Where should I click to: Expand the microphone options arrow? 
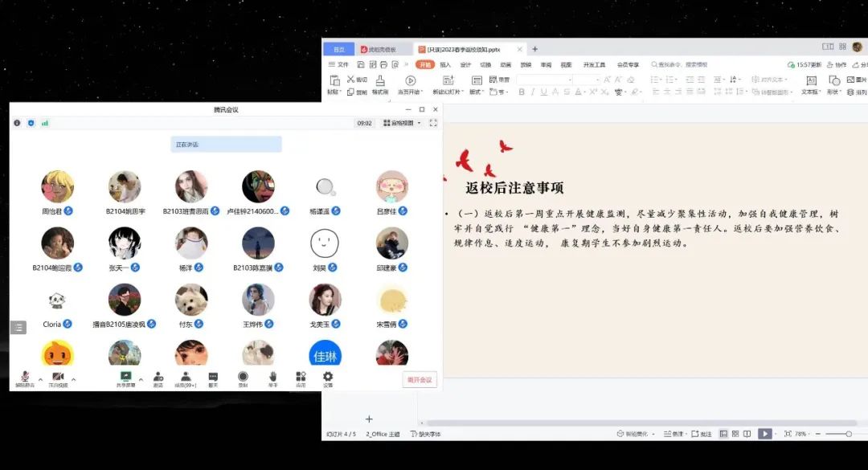41,379
